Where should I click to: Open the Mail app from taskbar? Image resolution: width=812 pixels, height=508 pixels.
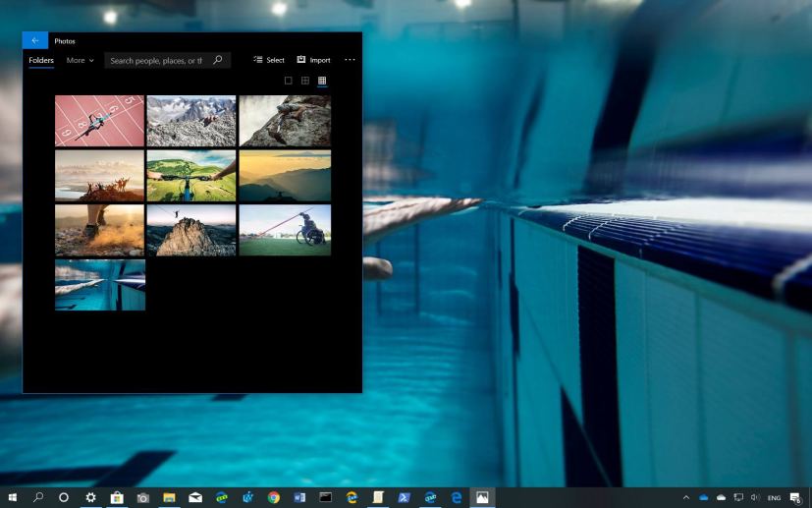point(195,497)
